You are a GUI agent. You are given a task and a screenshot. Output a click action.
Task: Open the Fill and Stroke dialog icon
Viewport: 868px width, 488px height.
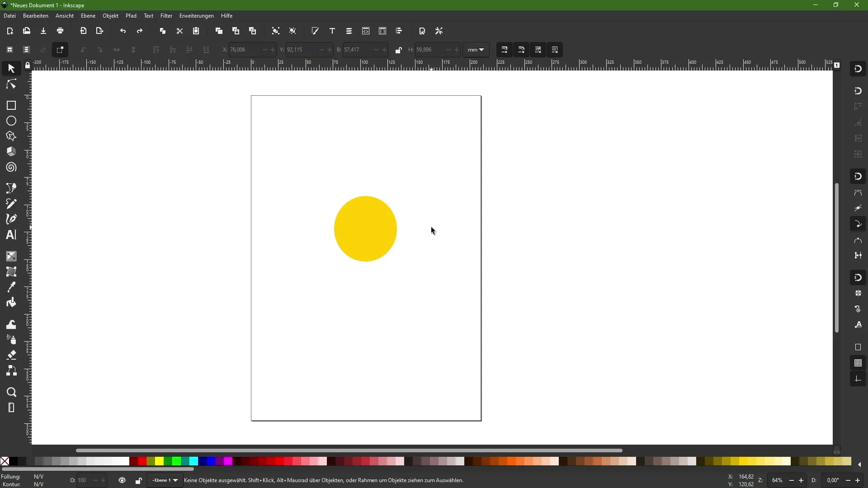(315, 31)
